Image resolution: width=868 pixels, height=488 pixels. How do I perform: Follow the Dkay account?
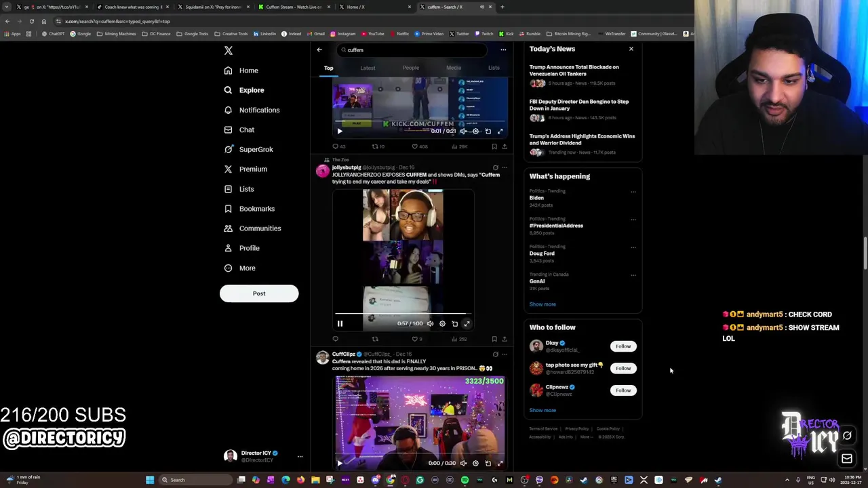[623, 346]
